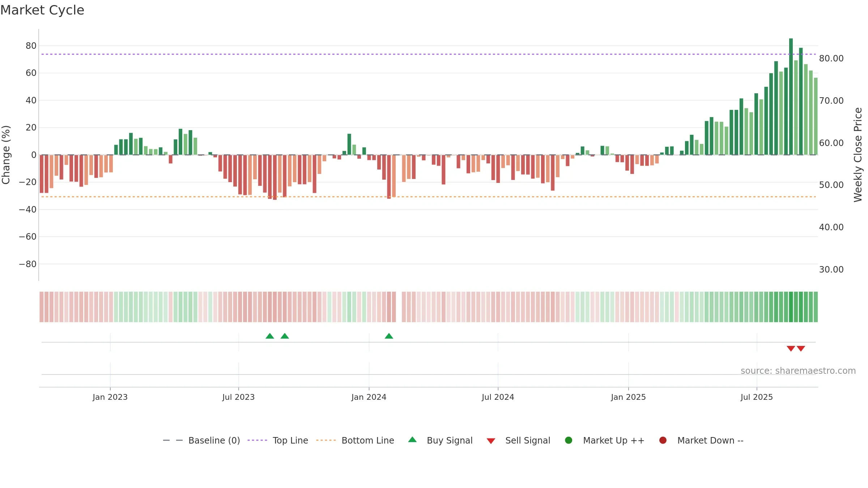Select the last sell signal marker in 2025
868x488 pixels.
coord(801,348)
